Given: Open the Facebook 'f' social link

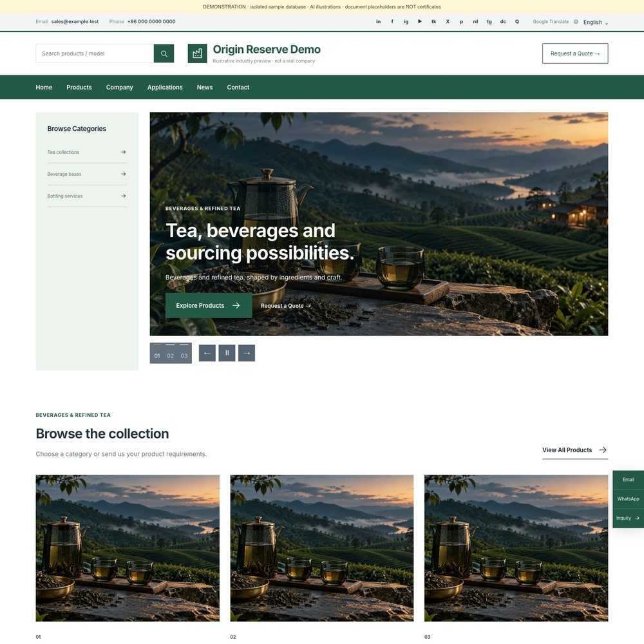Looking at the screenshot, I should point(392,22).
